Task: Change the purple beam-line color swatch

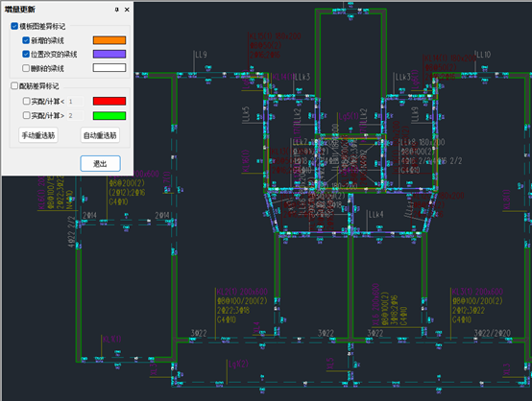Action: [109, 54]
